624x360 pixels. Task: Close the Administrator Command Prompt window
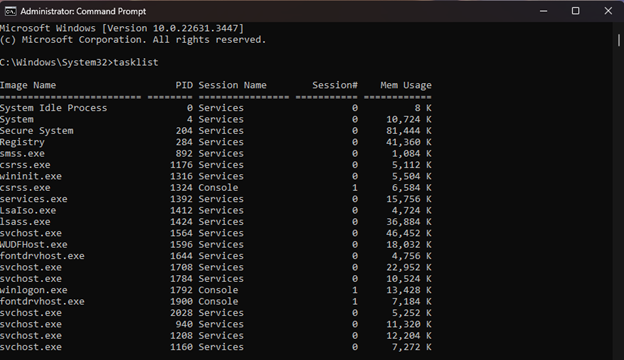tap(608, 11)
